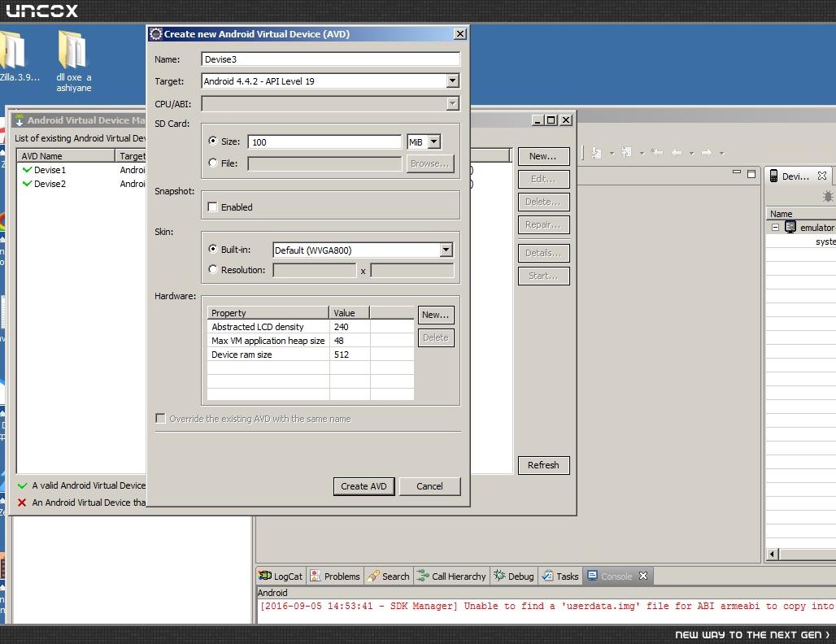Image resolution: width=836 pixels, height=644 pixels.
Task: Minimize the editor area with its minimize icon
Action: click(x=736, y=172)
